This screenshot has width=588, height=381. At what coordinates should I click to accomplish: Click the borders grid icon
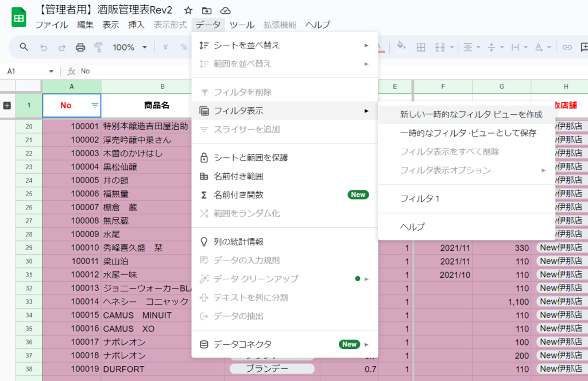click(x=421, y=47)
